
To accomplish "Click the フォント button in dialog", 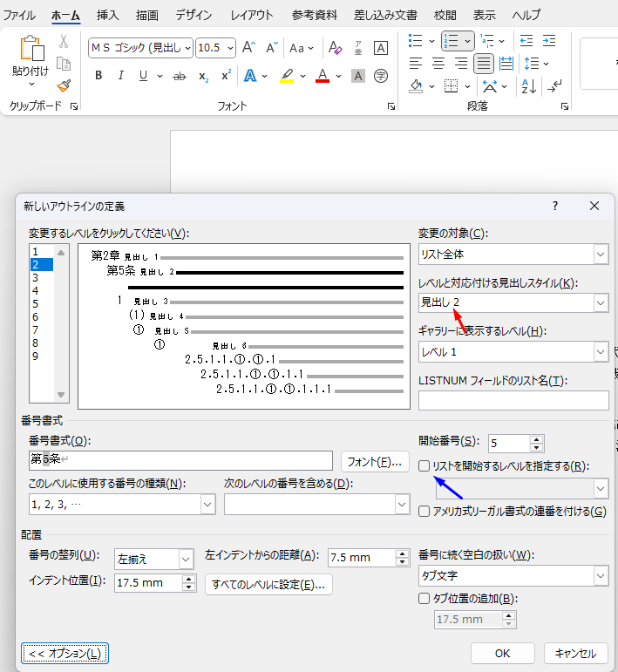I will tap(375, 461).
